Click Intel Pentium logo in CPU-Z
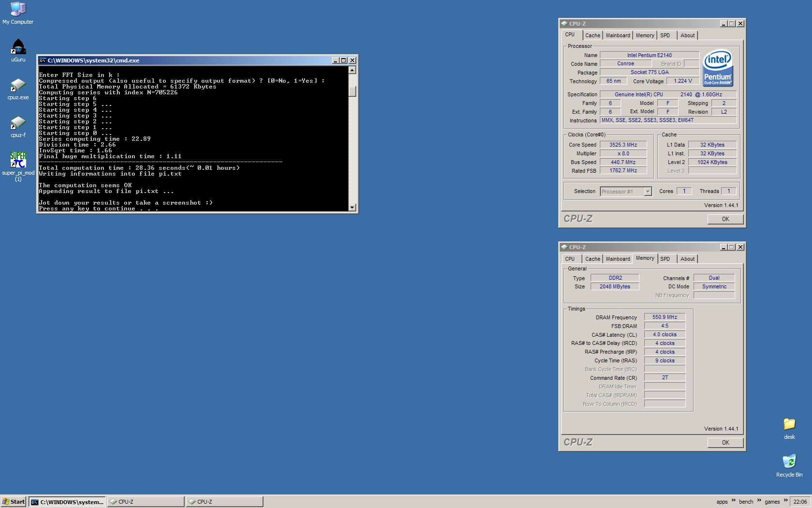The image size is (812, 508). [x=718, y=68]
